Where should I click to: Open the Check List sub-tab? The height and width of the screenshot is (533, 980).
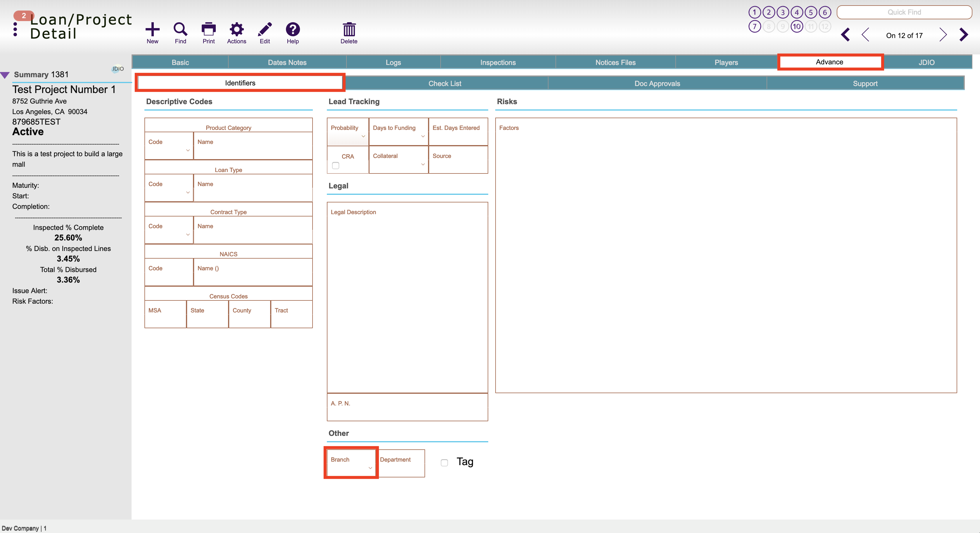coord(444,83)
